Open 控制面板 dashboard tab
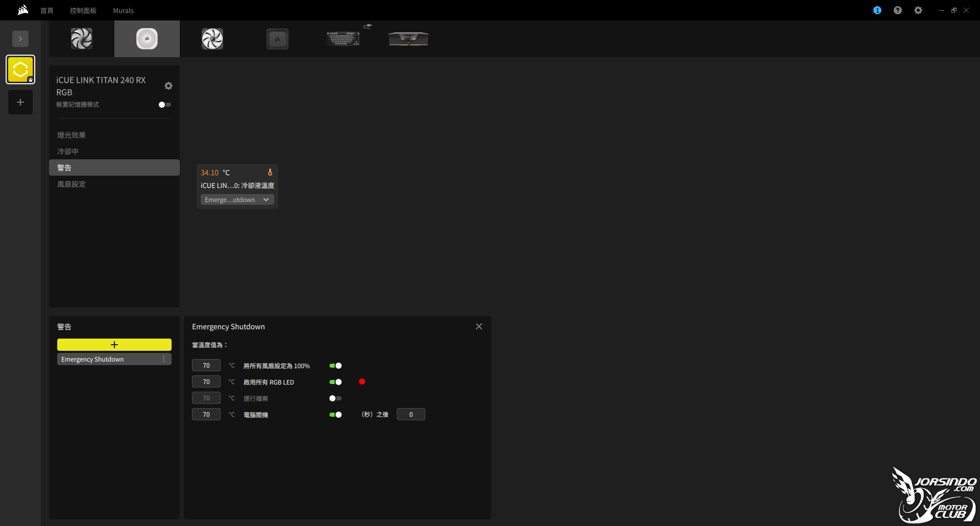This screenshot has width=980, height=526. 83,11
